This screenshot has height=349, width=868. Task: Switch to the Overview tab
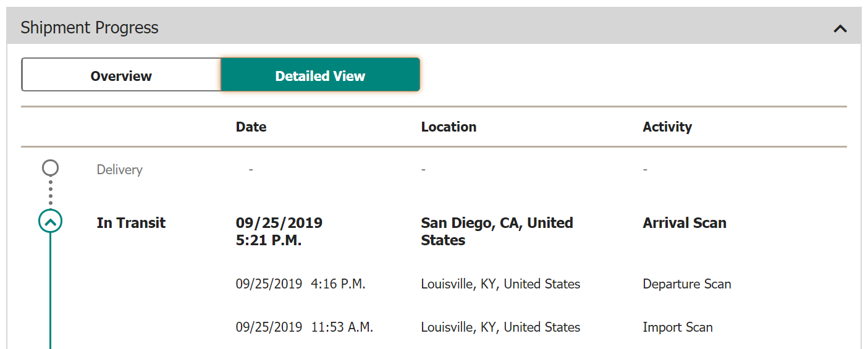coord(121,75)
